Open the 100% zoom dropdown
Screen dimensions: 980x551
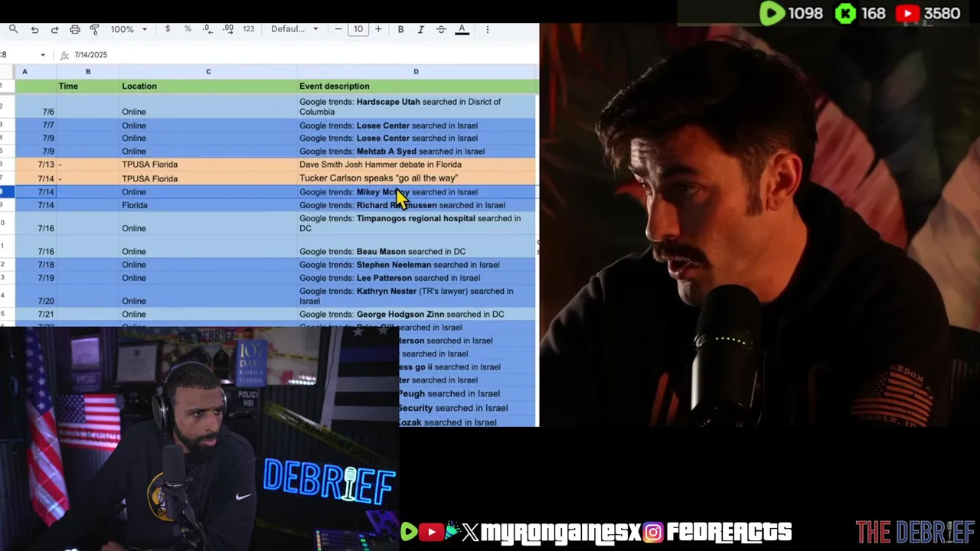coord(128,29)
